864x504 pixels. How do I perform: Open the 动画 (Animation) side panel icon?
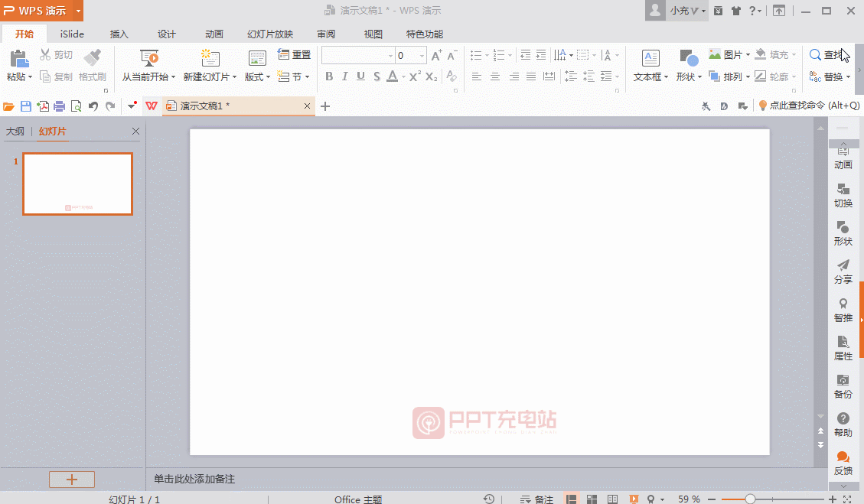843,158
